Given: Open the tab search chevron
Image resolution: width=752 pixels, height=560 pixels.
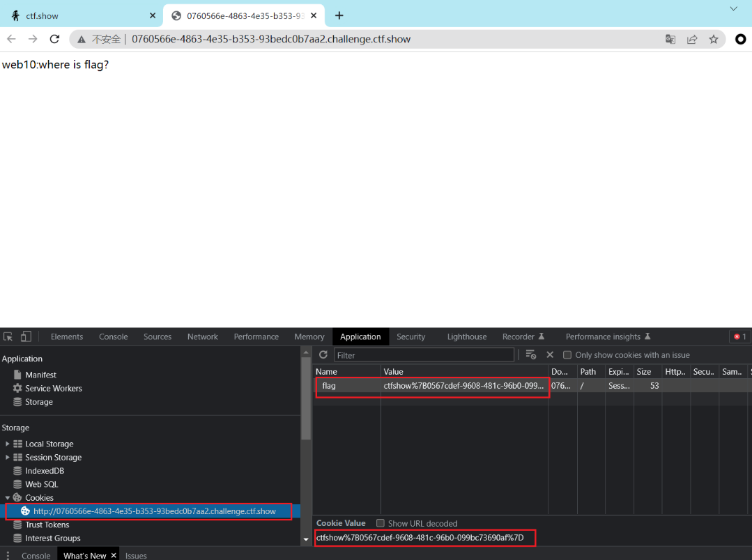Looking at the screenshot, I should click(734, 8).
